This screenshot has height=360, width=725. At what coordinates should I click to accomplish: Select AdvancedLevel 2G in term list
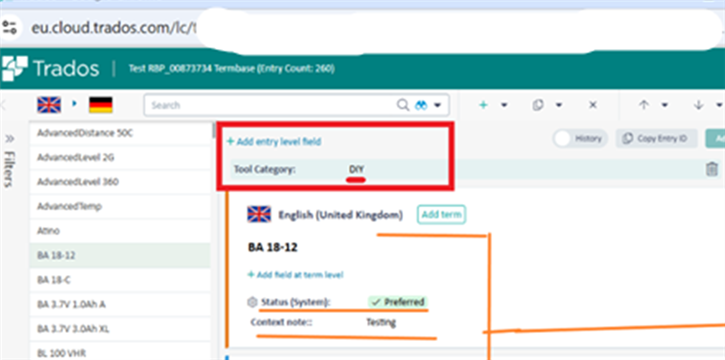tap(120, 158)
